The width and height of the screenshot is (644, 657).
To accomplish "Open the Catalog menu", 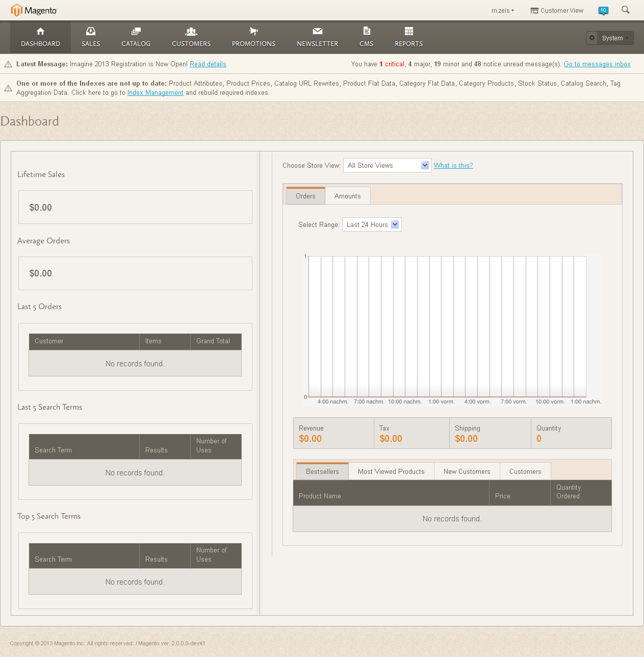I will 136,37.
